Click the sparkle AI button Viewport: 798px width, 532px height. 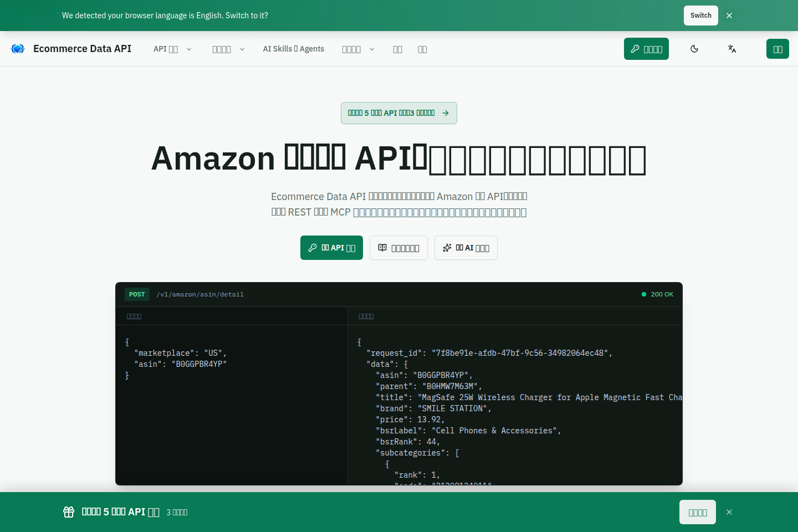pos(466,248)
